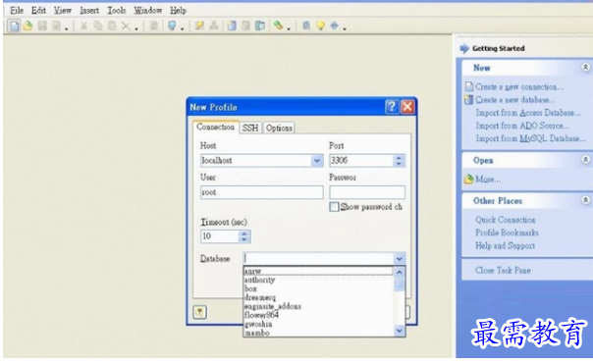The image size is (593, 364).
Task: Click the teal panel layout toolbar icon
Action: (260, 26)
